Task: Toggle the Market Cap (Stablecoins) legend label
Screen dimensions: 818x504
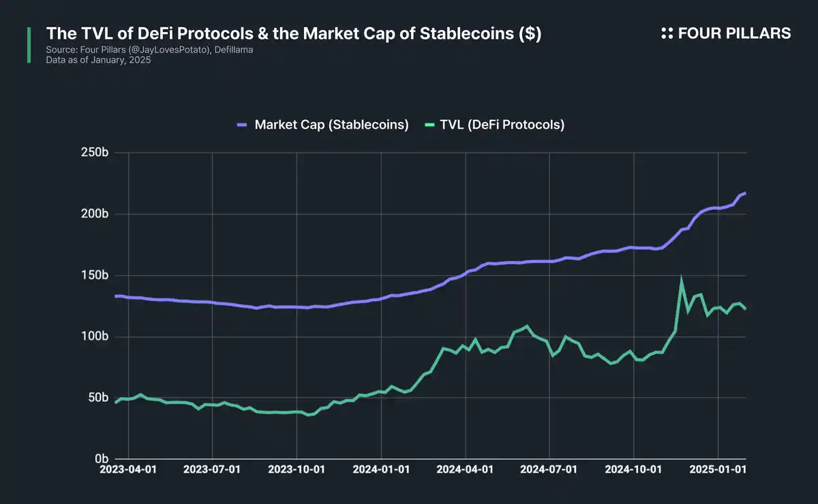Action: coord(331,125)
